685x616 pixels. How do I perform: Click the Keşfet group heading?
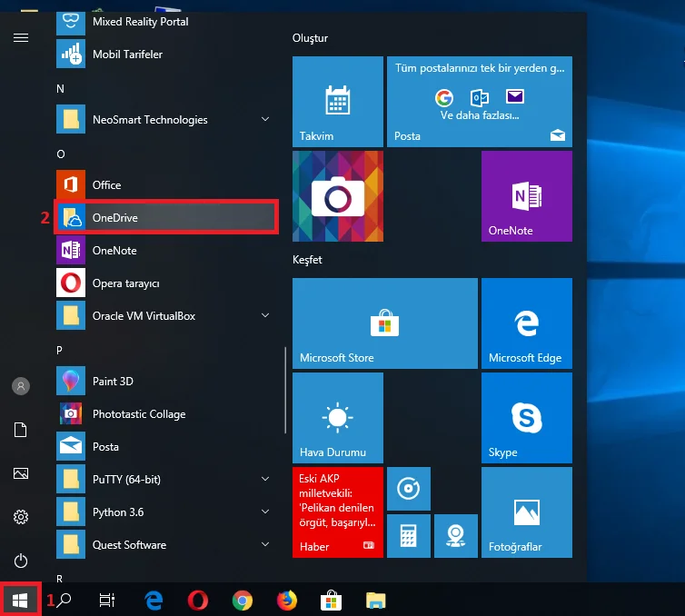307,260
